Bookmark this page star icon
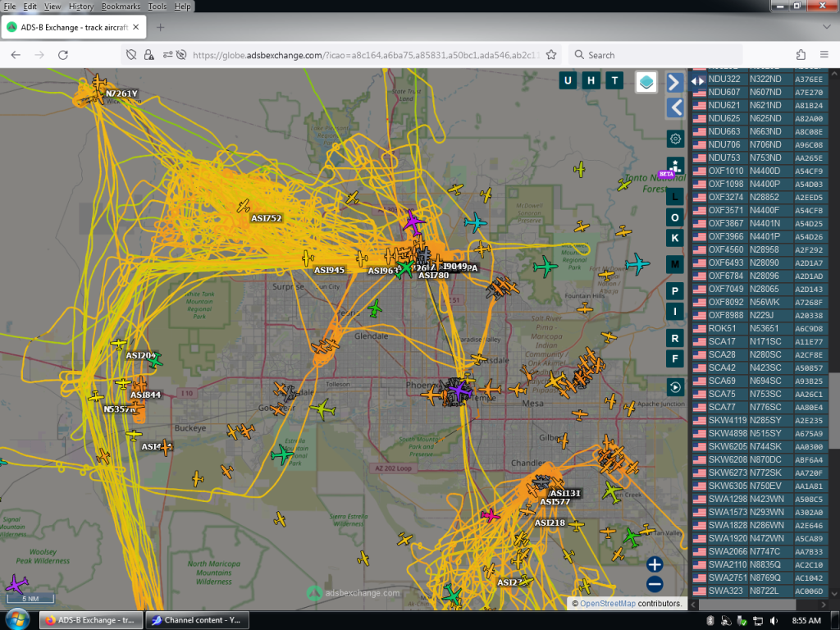The height and width of the screenshot is (630, 840). coord(551,55)
